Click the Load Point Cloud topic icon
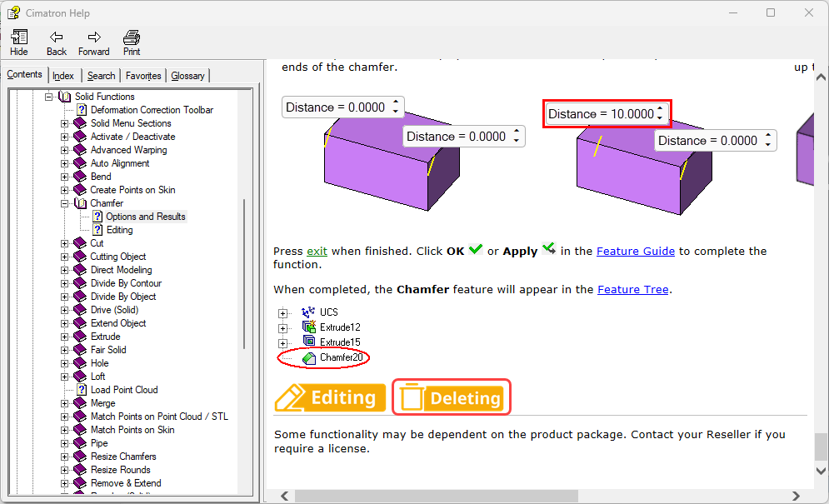829x504 pixels. click(82, 390)
